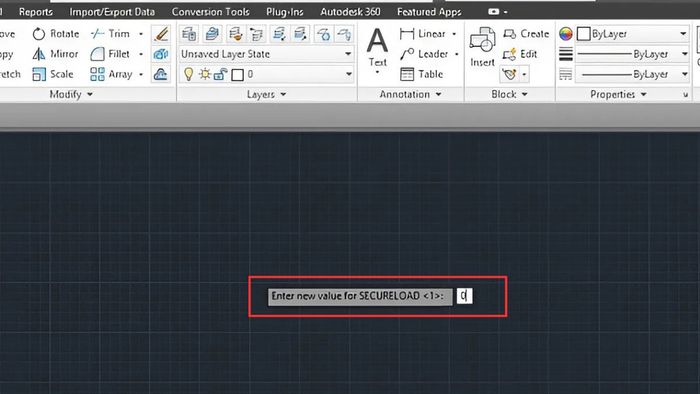700x394 pixels.
Task: Open the object color wheel picker
Action: coord(566,34)
